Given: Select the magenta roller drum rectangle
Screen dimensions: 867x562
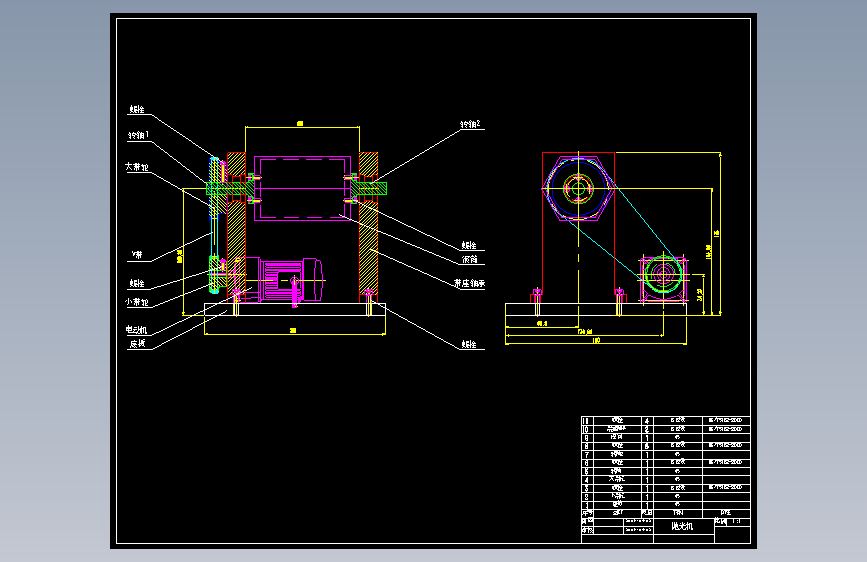Looking at the screenshot, I should coord(302,188).
